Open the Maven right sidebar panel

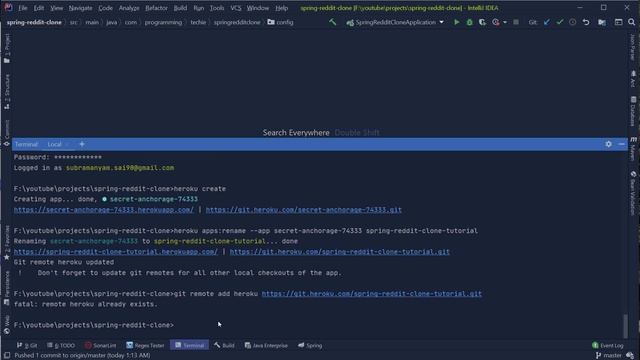(633, 149)
